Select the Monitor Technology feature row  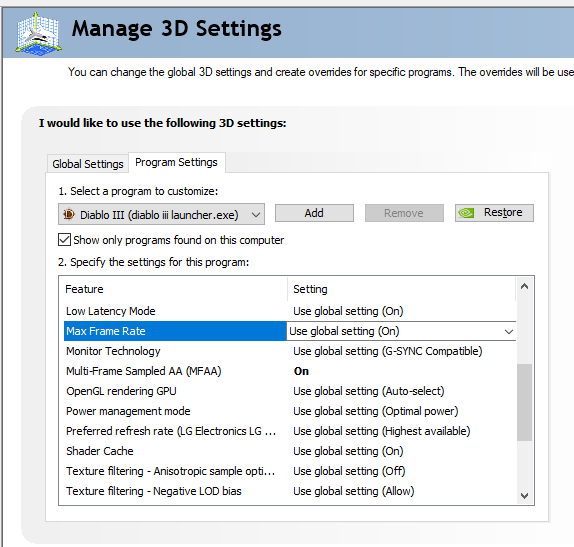(290, 351)
